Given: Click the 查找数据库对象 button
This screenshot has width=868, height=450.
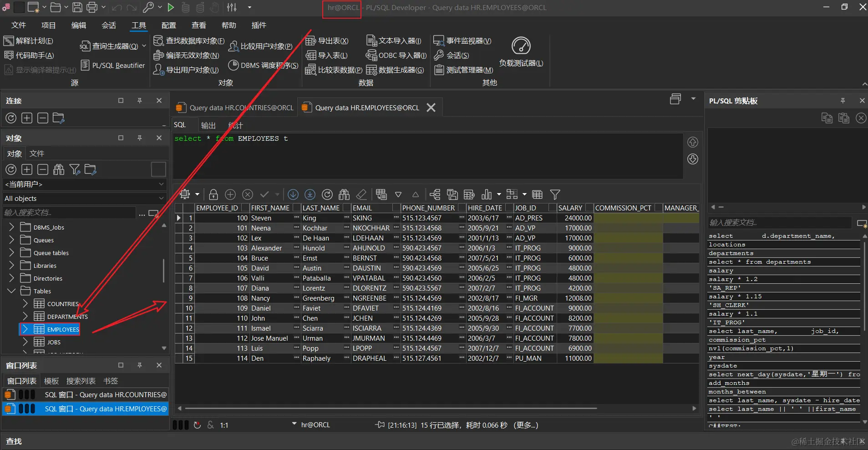Looking at the screenshot, I should pyautogui.click(x=189, y=41).
